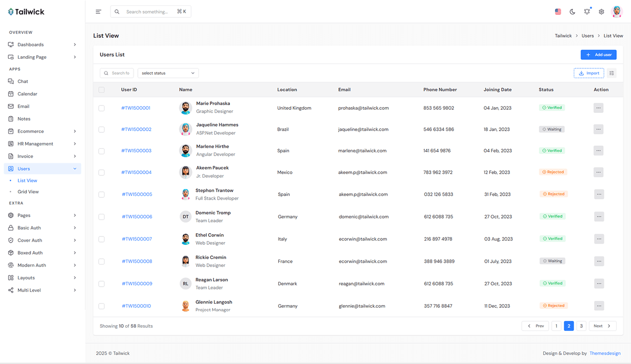
Task: Toggle dark mode with the moon icon
Action: point(573,12)
